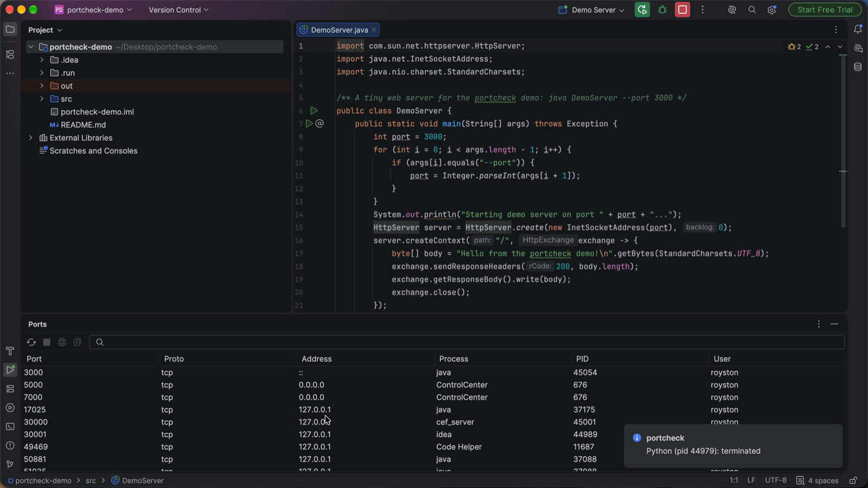Toggle Project tool window folder icon
Image resolution: width=868 pixels, height=488 pixels.
tap(10, 29)
